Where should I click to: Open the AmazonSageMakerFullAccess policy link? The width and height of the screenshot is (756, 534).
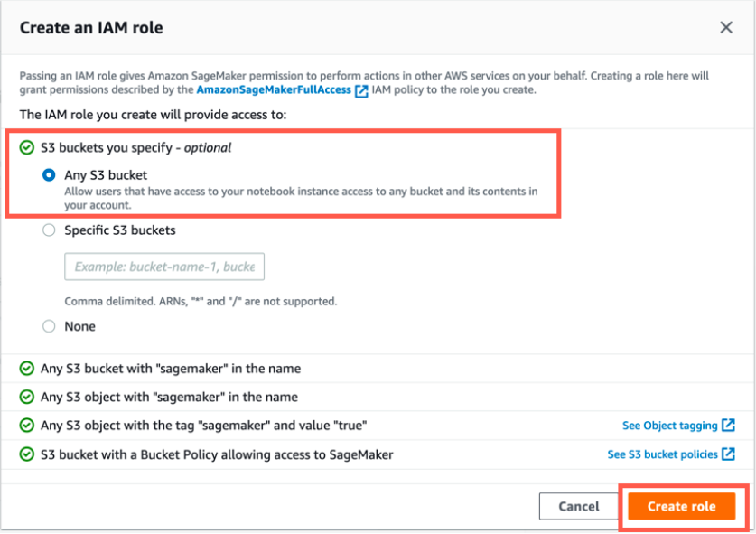pyautogui.click(x=274, y=90)
